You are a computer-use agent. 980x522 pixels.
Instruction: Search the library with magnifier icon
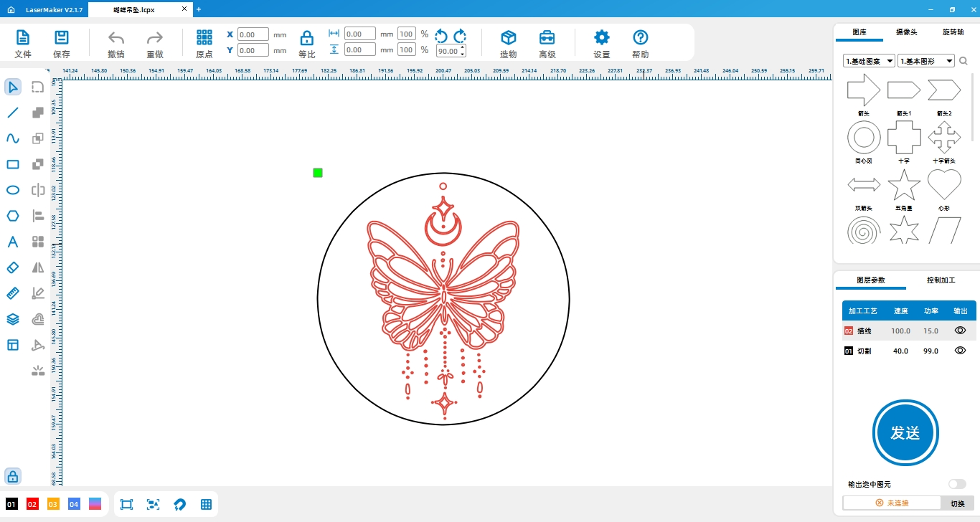[964, 61]
